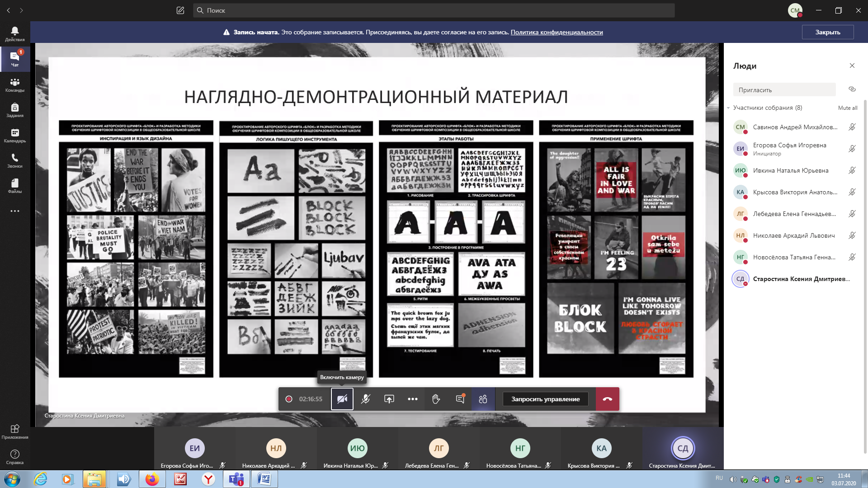Select participant Лебедева Елена Геннадьевна
The height and width of the screenshot is (488, 868).
794,214
